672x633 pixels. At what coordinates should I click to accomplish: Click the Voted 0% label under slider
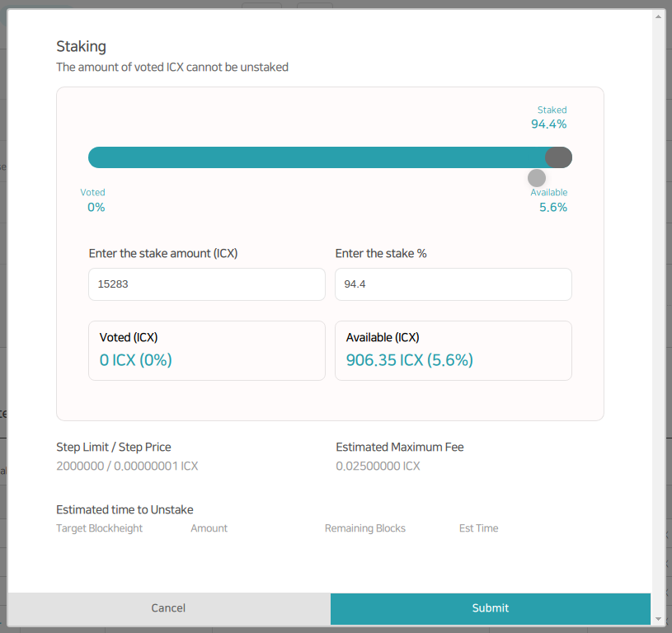[94, 200]
